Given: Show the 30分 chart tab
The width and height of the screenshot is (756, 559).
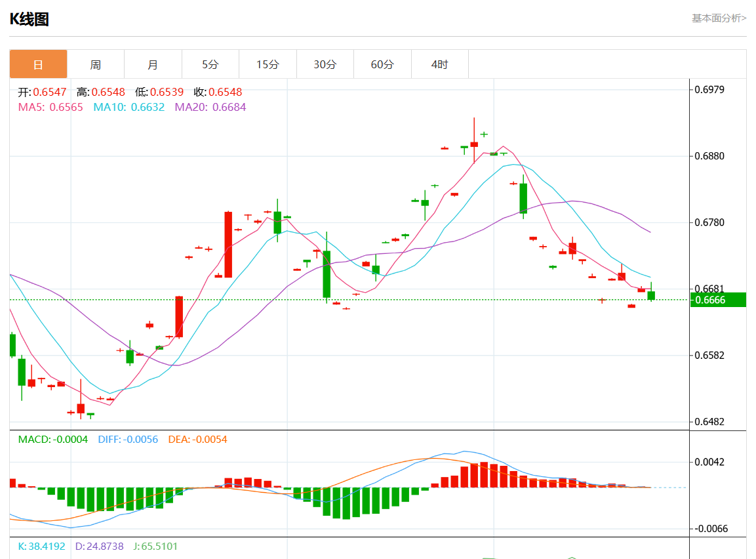Looking at the screenshot, I should [325, 64].
